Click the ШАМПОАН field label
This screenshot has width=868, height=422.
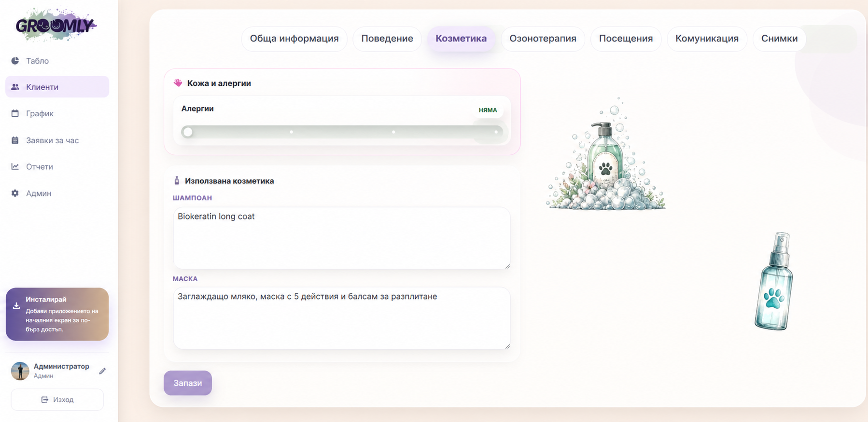(192, 198)
